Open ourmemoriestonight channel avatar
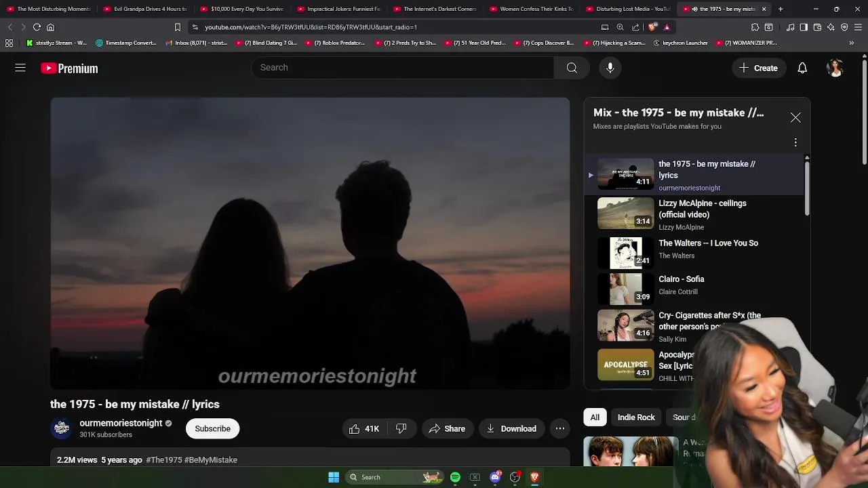Viewport: 868px width, 488px height. tap(62, 428)
